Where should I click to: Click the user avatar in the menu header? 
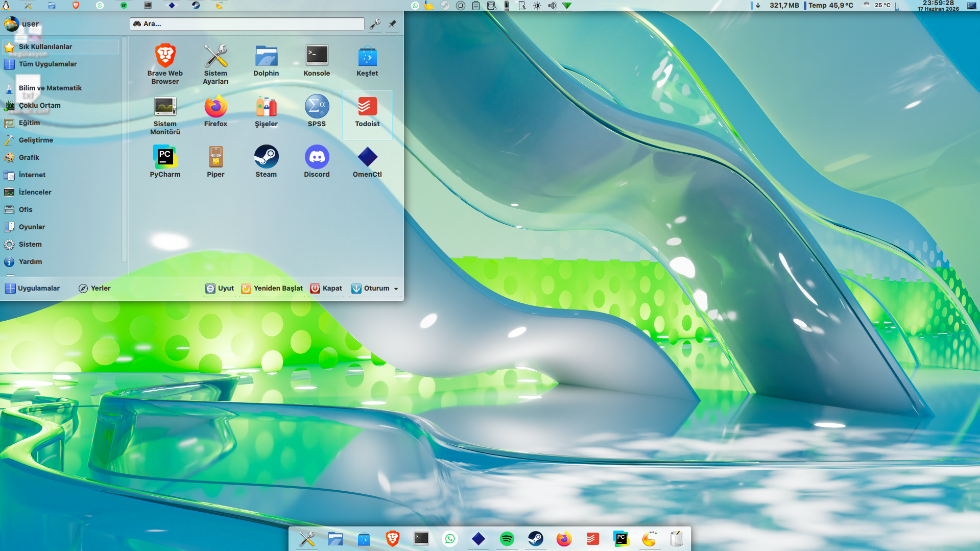11,24
